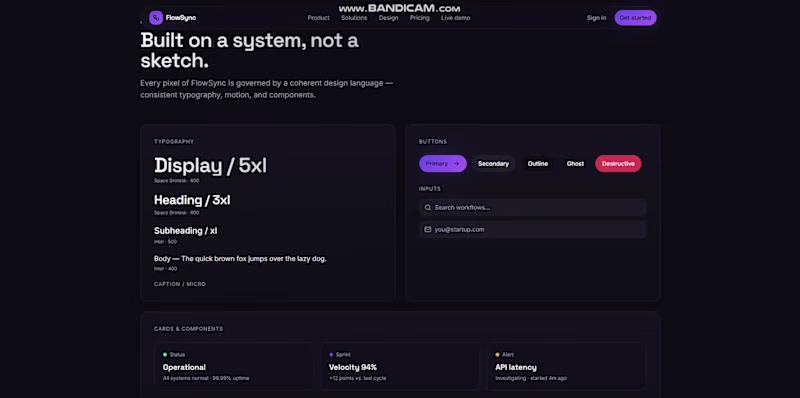Click the envelope icon in email field

coord(428,230)
